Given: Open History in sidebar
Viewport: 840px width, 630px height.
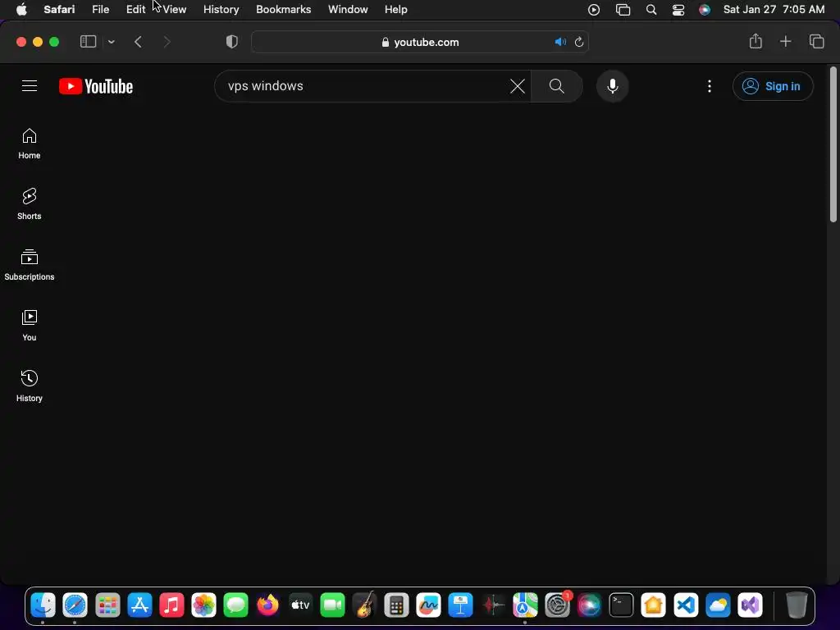Looking at the screenshot, I should coord(30,386).
